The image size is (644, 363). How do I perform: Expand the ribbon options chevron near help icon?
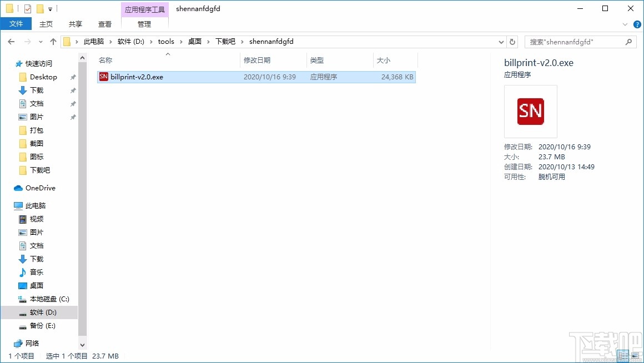coord(625,24)
